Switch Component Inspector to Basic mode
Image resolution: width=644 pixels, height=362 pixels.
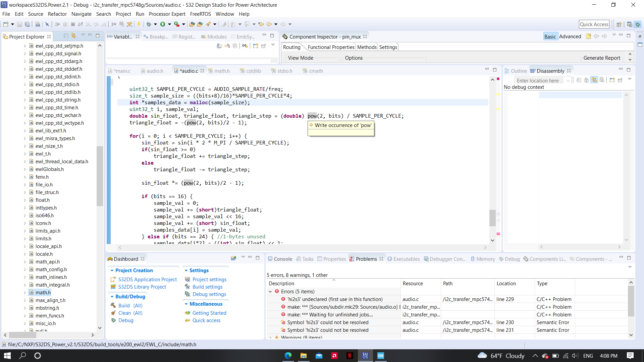[x=550, y=37]
